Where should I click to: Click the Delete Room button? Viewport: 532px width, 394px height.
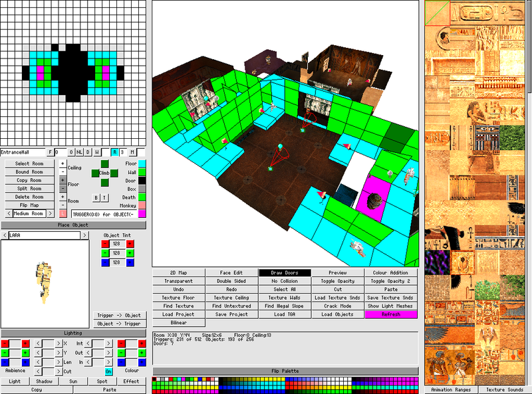click(29, 197)
